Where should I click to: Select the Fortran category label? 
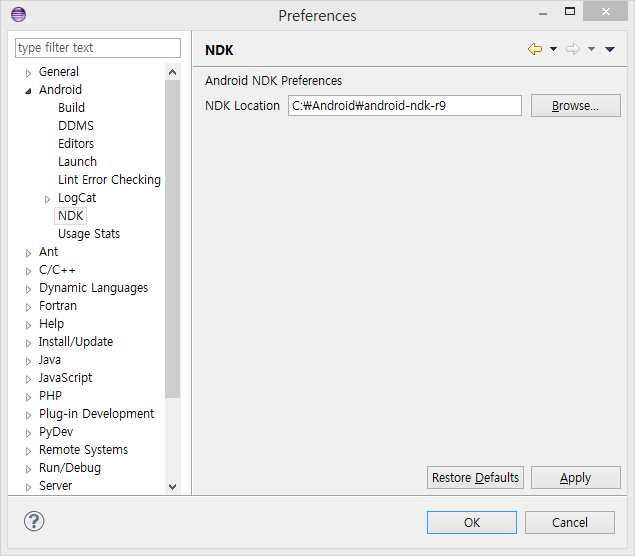point(58,306)
